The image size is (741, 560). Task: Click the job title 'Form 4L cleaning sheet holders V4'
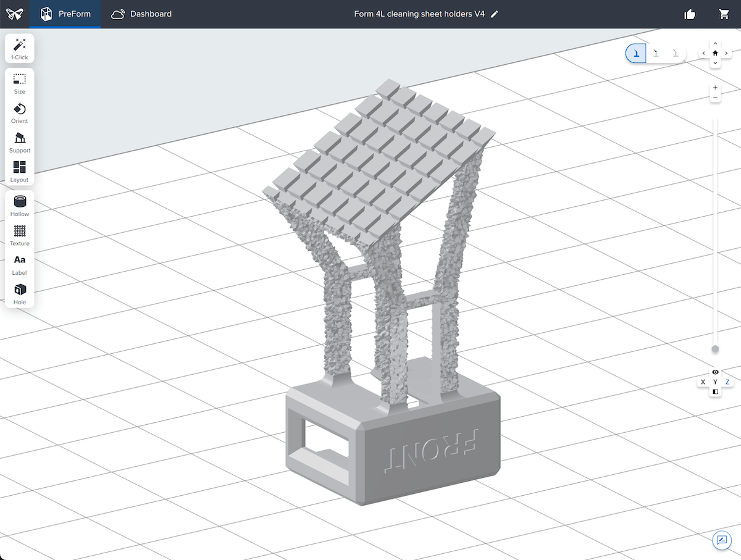coord(419,14)
